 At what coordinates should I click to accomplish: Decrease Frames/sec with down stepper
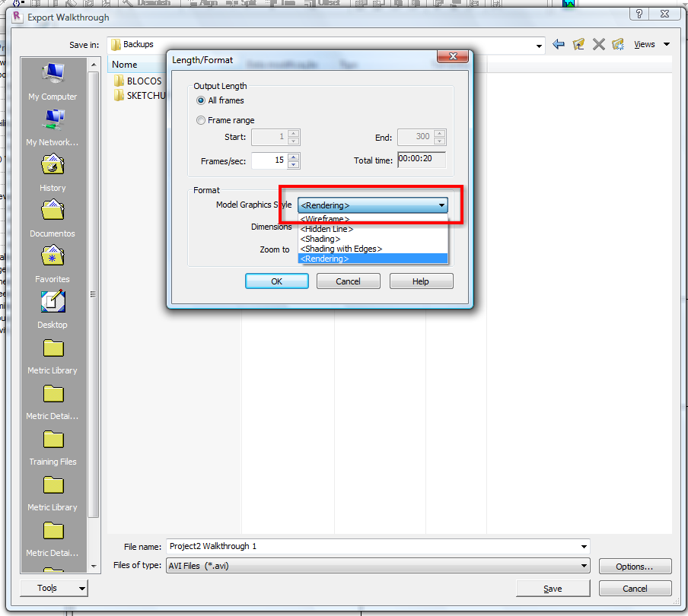(294, 165)
